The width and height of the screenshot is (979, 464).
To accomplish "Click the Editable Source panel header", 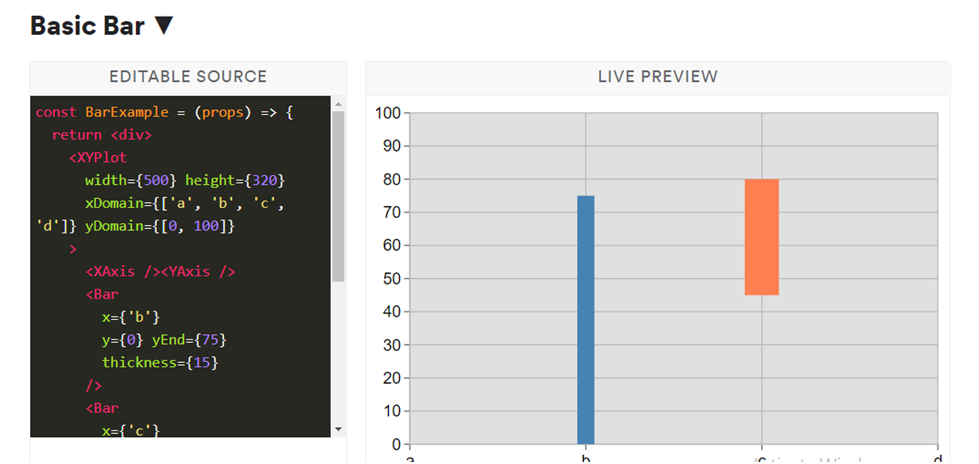I will pyautogui.click(x=188, y=77).
